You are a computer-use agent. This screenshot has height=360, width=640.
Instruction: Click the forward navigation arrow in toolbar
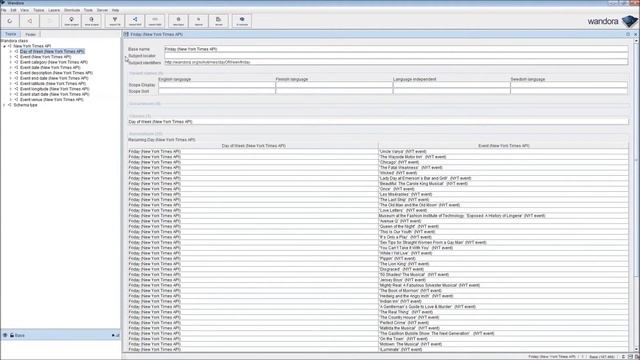tap(50, 21)
